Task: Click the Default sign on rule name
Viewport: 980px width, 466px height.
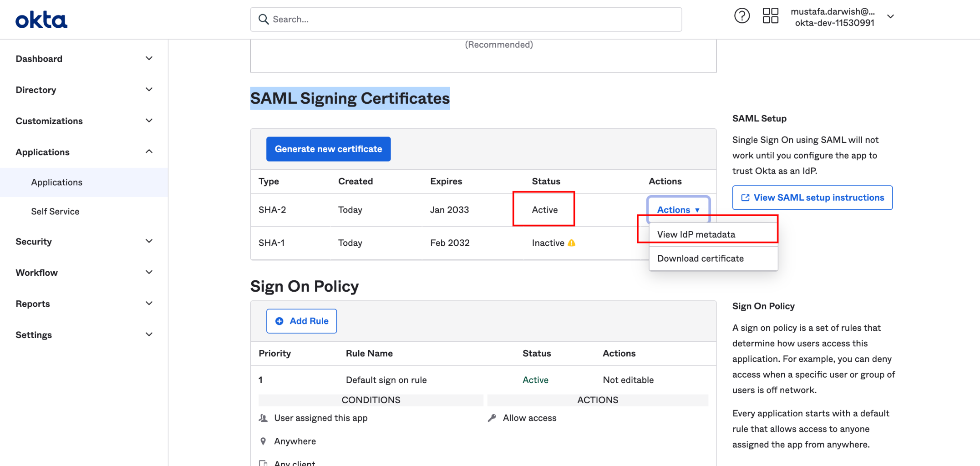Action: coord(386,380)
